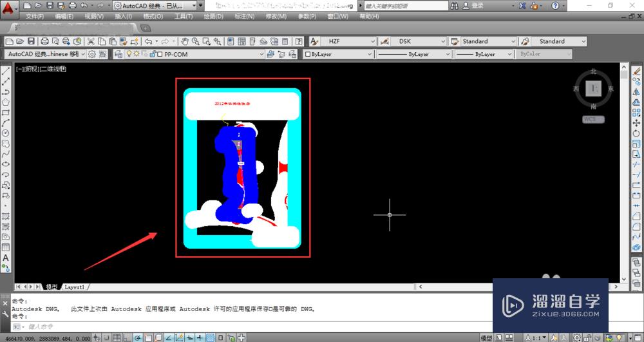Click the Save icon in quick access toolbar
This screenshot has height=342, width=644.
[50, 6]
